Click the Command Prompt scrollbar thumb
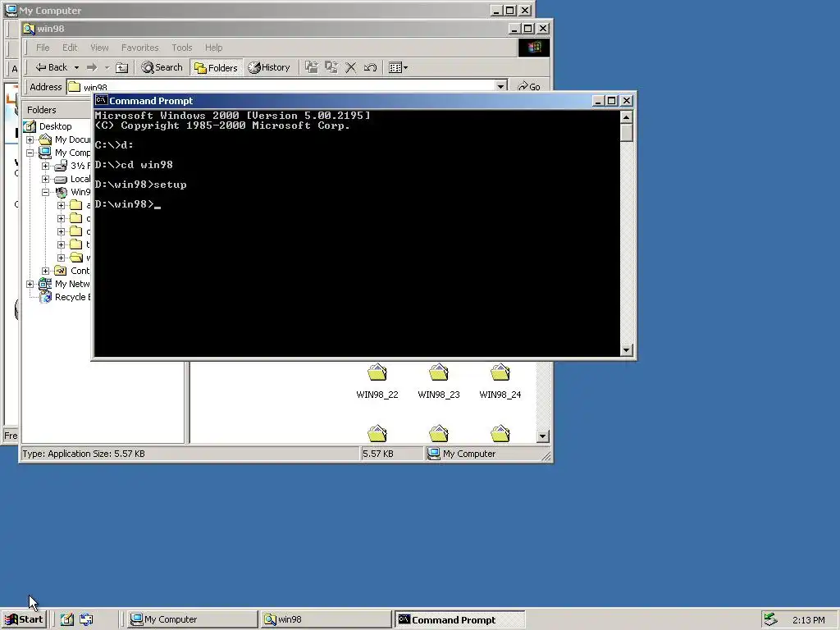 pyautogui.click(x=626, y=132)
